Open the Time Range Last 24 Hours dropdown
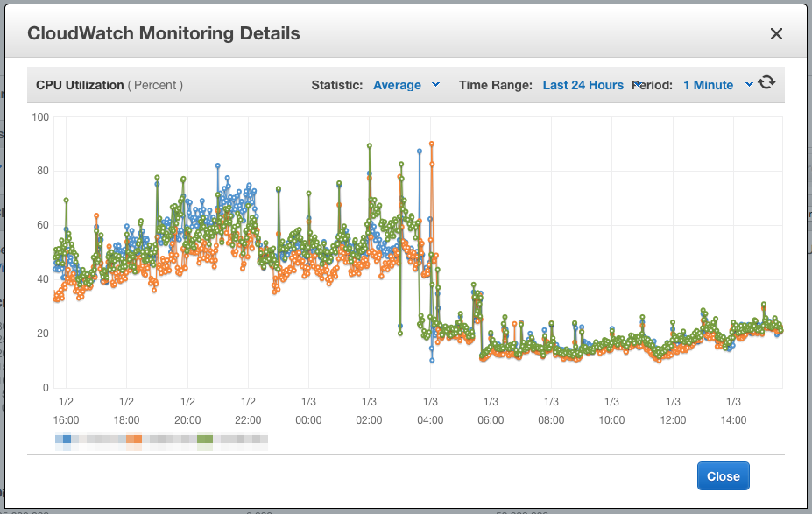812x514 pixels. click(583, 85)
